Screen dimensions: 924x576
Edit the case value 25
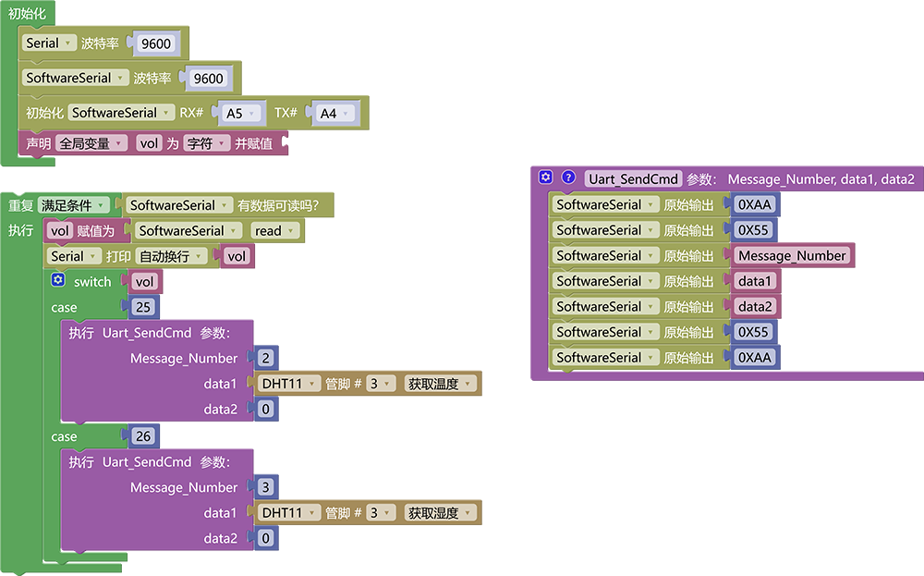click(x=143, y=307)
